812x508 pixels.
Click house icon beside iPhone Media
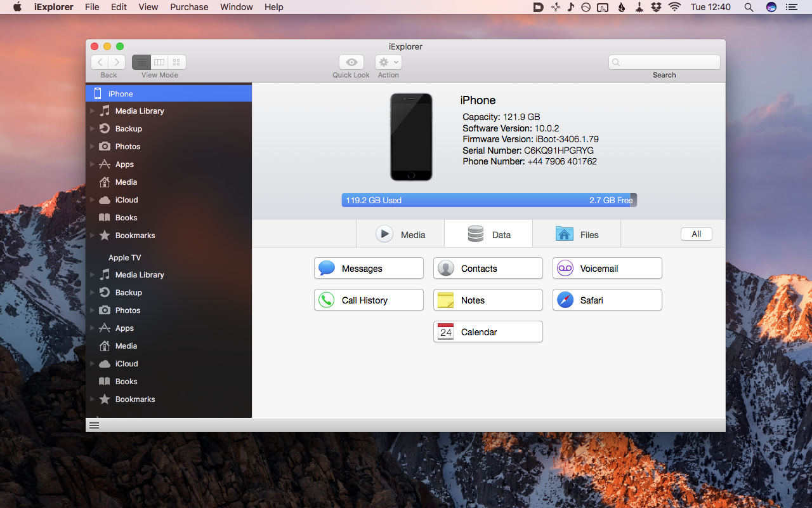point(105,182)
